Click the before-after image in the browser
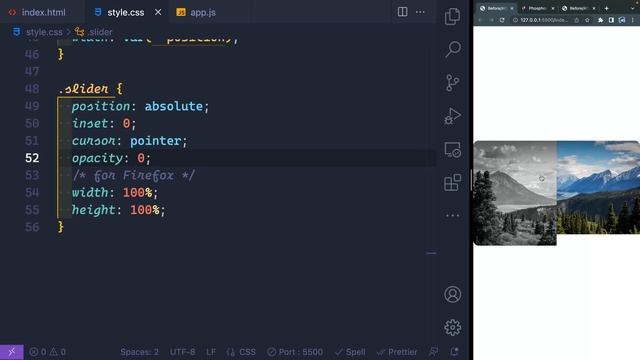Image resolution: width=640 pixels, height=360 pixels. [556, 193]
